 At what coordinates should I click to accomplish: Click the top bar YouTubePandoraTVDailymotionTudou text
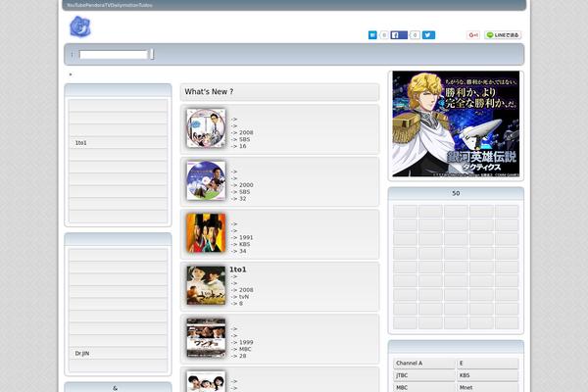coord(110,5)
